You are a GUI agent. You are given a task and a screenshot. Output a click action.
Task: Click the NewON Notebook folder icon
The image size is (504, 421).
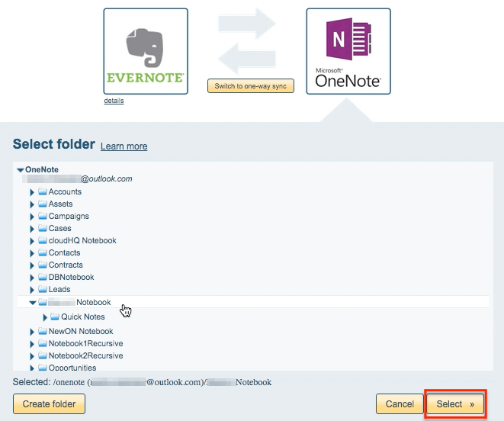pyautogui.click(x=43, y=331)
